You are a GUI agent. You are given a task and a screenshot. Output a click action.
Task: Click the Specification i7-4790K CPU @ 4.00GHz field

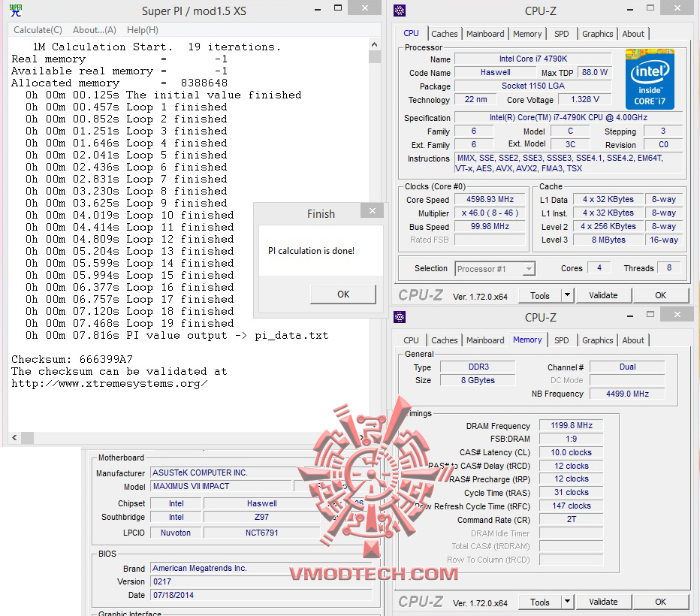pyautogui.click(x=569, y=117)
